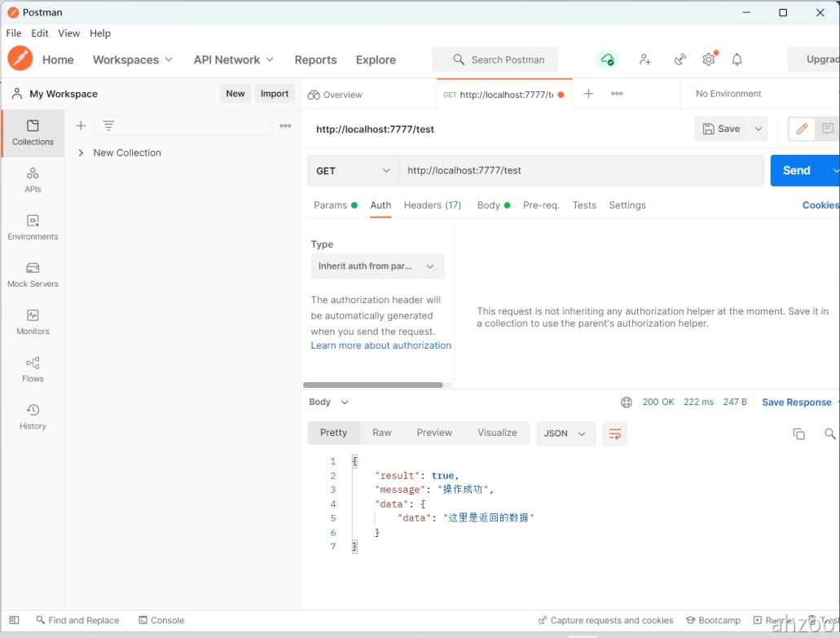The width and height of the screenshot is (840, 638).
Task: Open the JSON format dropdown
Action: (565, 433)
